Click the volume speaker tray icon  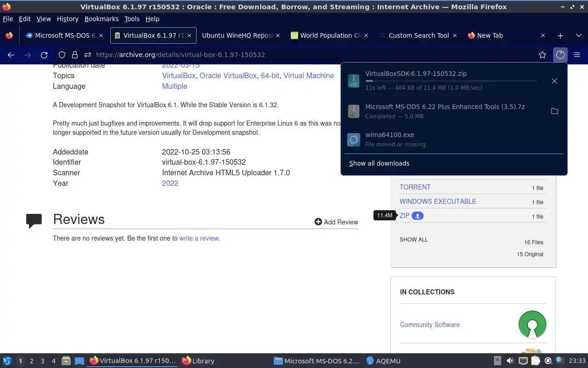510,361
